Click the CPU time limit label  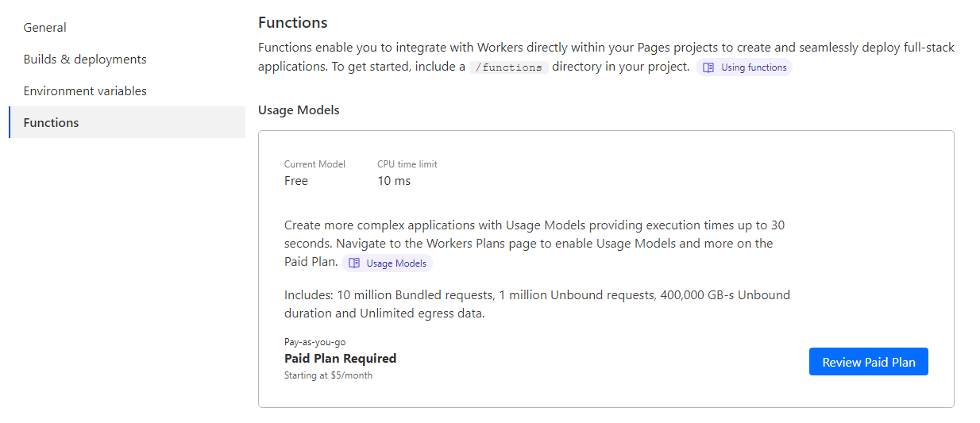point(407,164)
